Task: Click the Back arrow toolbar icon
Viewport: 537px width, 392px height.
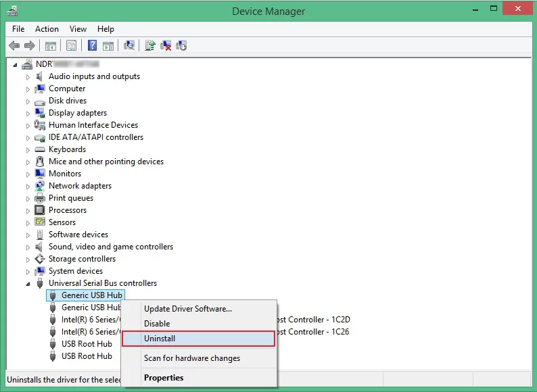Action: tap(14, 45)
